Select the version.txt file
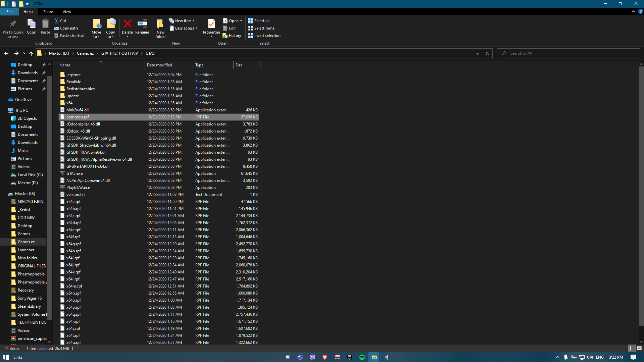The image size is (644, 362). pyautogui.click(x=159, y=195)
